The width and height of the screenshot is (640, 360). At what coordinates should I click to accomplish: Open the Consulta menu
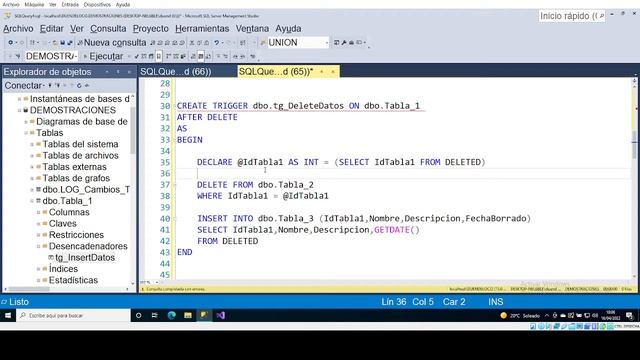(108, 29)
